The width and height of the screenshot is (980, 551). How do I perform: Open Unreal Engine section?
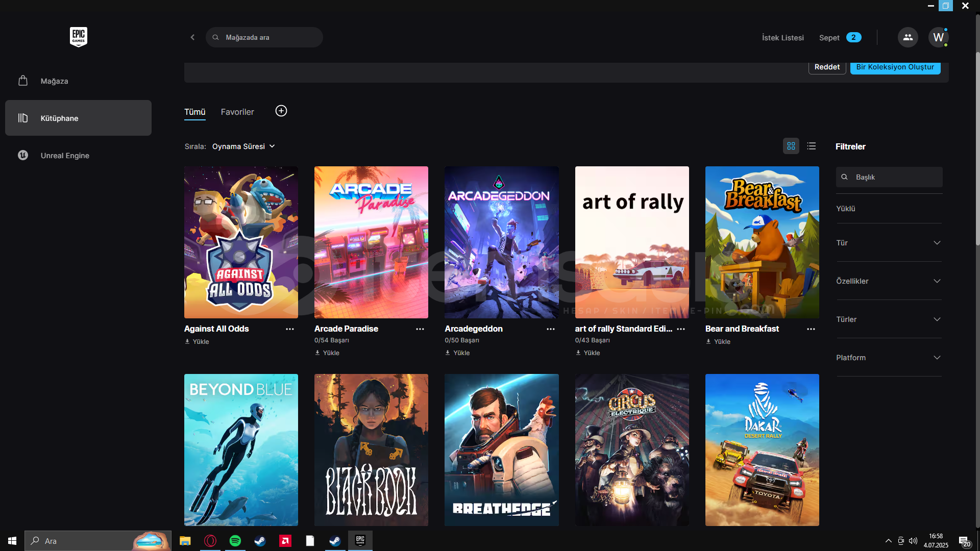coord(78,155)
